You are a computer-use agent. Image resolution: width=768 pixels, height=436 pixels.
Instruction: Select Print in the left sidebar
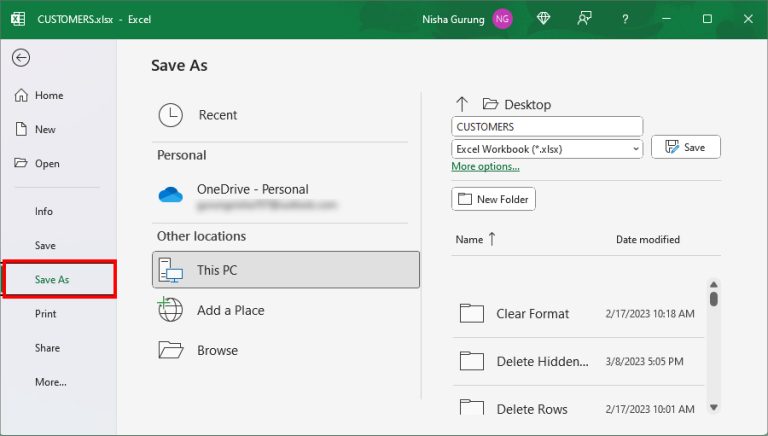pos(46,314)
